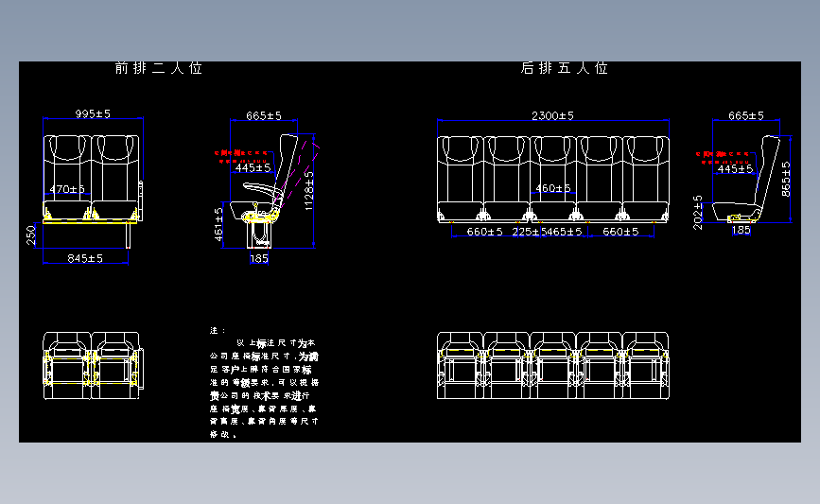Select the 995±5 width dimension
The height and width of the screenshot is (504, 820).
93,113
